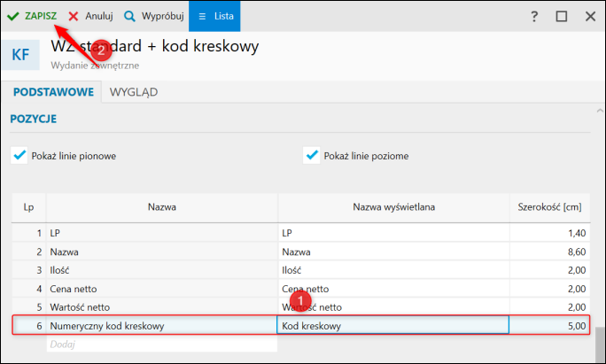Edit the Kod kreskowy displayed name field

pyautogui.click(x=392, y=326)
